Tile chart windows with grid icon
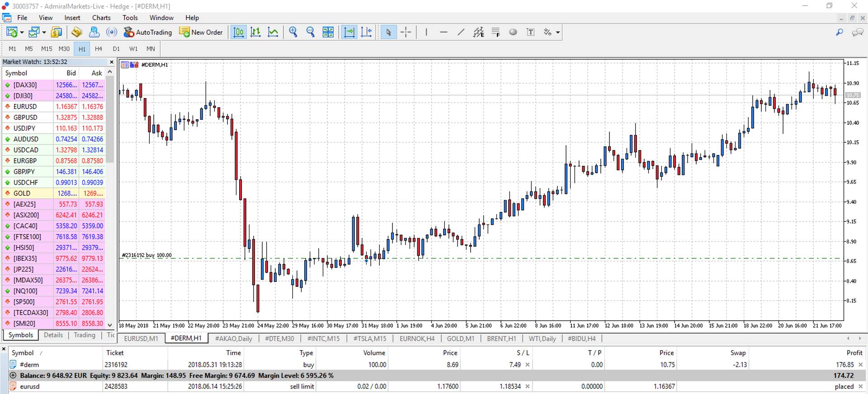This screenshot has height=394, width=868. pyautogui.click(x=328, y=32)
